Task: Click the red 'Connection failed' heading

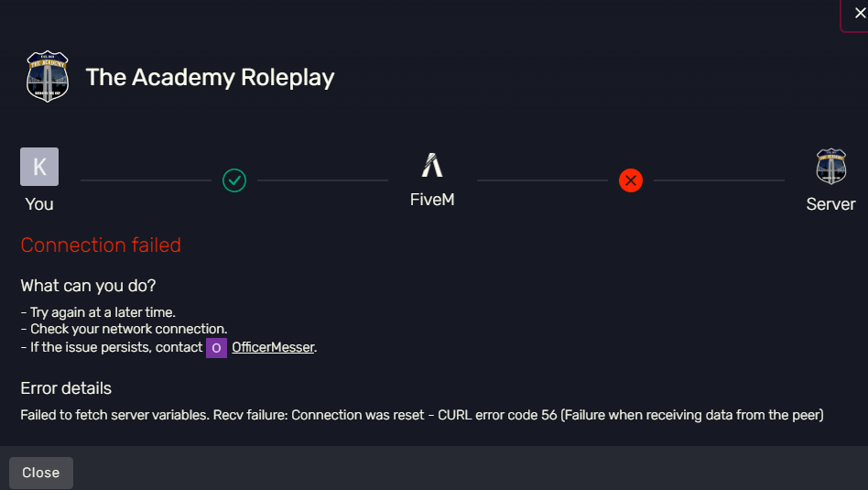Action: pos(101,245)
